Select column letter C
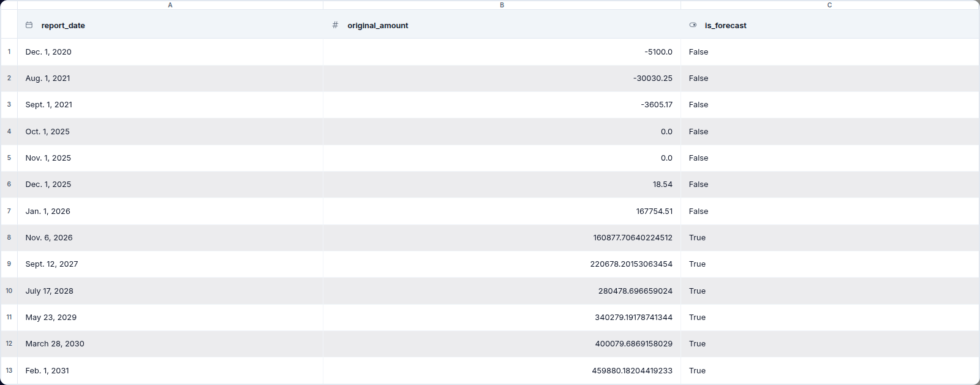Screen dimensions: 980x385 click(830, 5)
